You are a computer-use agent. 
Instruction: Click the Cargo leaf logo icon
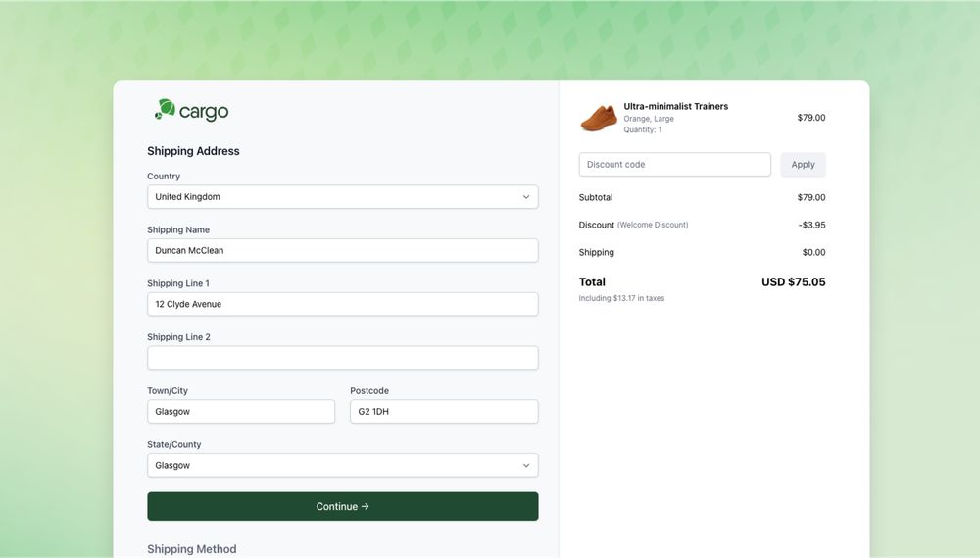166,110
